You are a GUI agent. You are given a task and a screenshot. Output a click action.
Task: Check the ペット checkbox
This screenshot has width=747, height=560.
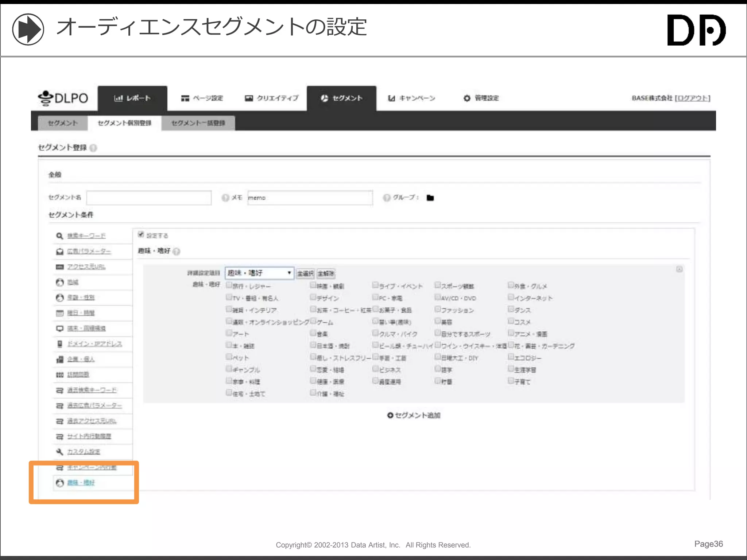click(229, 356)
